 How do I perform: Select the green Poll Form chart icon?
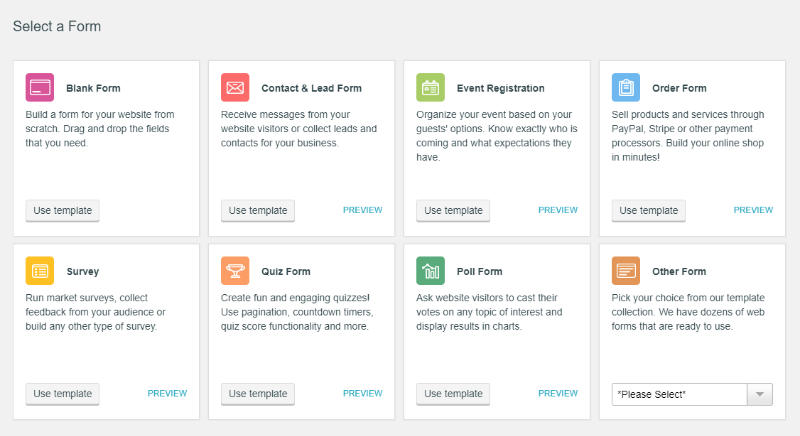(x=431, y=271)
